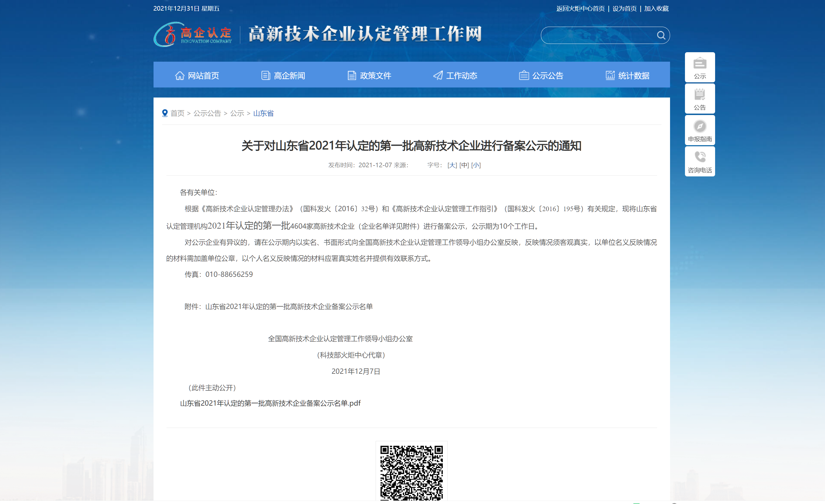Image resolution: width=825 pixels, height=504 pixels.
Task: Click the date text 2021年12月31日 星期五
Action: tap(187, 9)
